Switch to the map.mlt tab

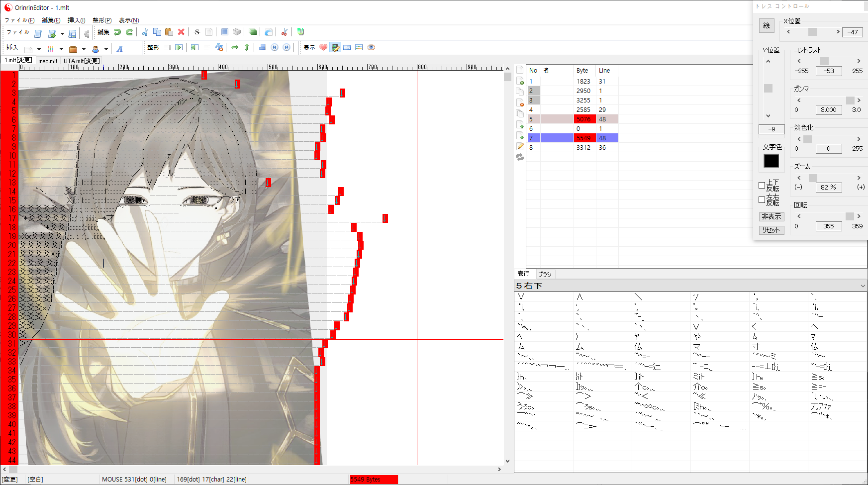pos(48,61)
